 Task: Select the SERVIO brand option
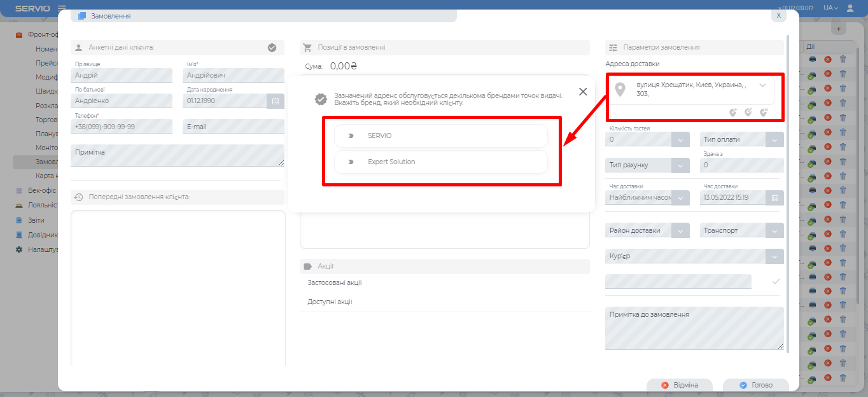click(440, 136)
